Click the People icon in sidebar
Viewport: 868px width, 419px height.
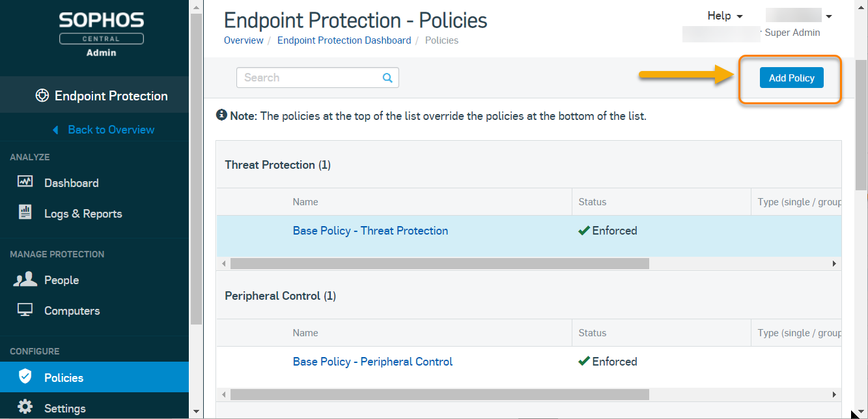[x=25, y=280]
